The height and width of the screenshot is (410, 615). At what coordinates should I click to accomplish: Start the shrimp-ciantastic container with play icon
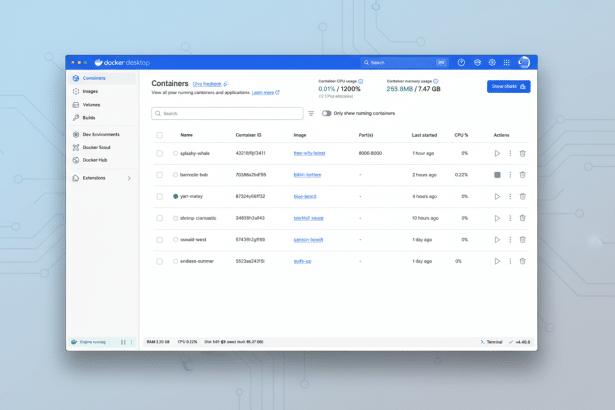497,218
